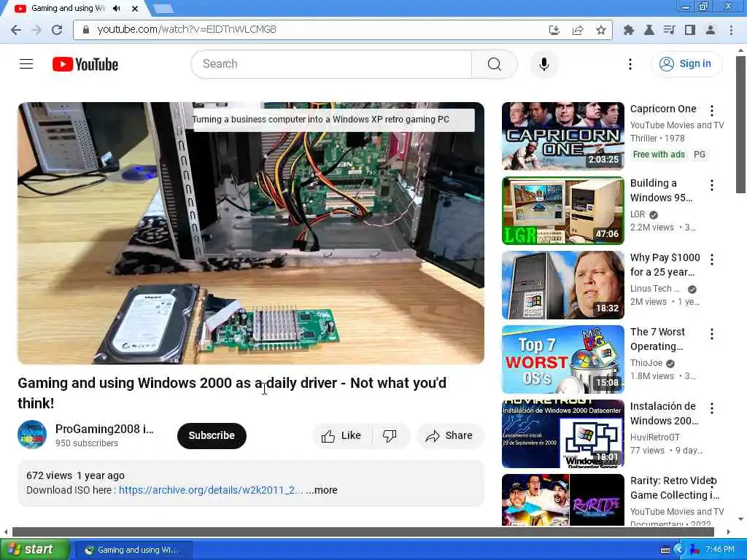747x560 pixels.
Task: Open ProGaming2008 channel name link
Action: (x=104, y=429)
